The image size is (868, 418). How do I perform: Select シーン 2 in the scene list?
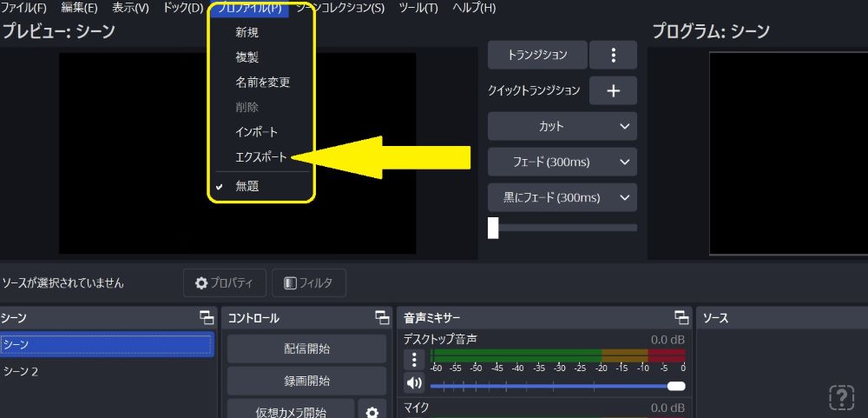point(107,371)
